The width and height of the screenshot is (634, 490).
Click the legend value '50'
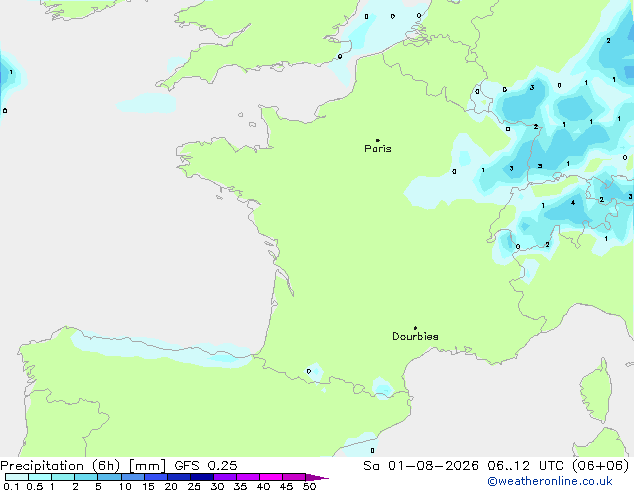pos(309,486)
